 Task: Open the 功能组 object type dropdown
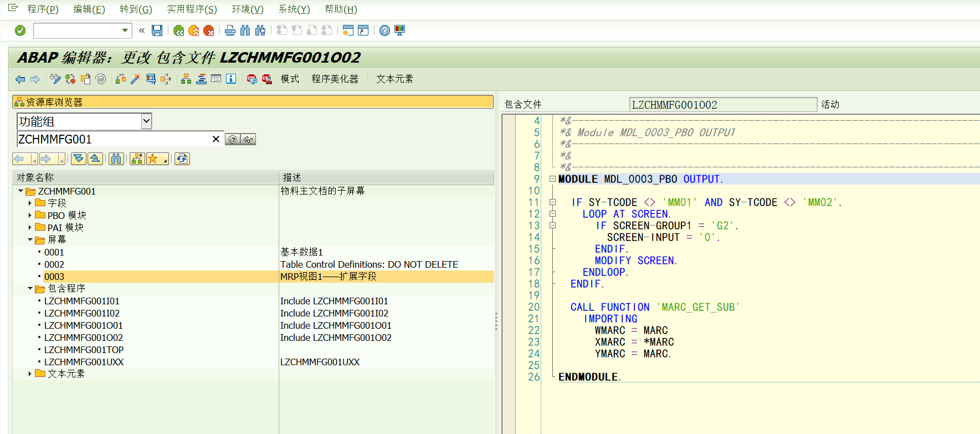pyautogui.click(x=146, y=121)
